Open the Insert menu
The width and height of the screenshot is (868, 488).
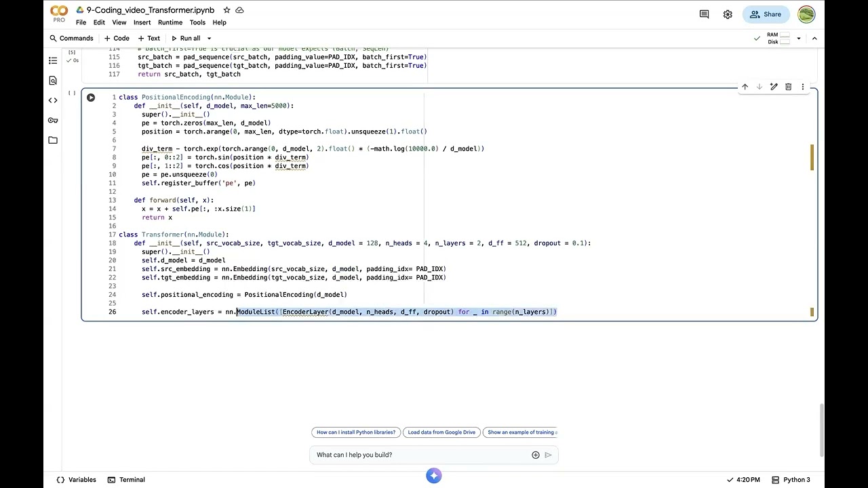(142, 22)
